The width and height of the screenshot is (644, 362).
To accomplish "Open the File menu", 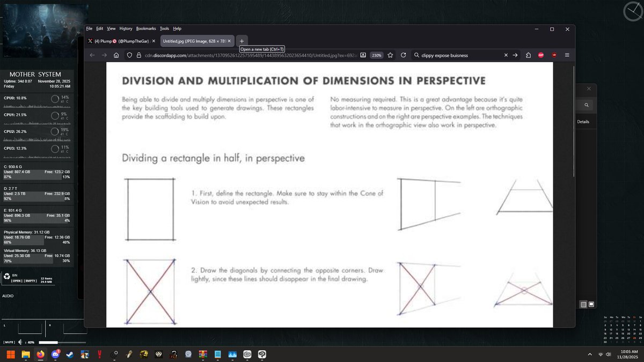I will (89, 28).
